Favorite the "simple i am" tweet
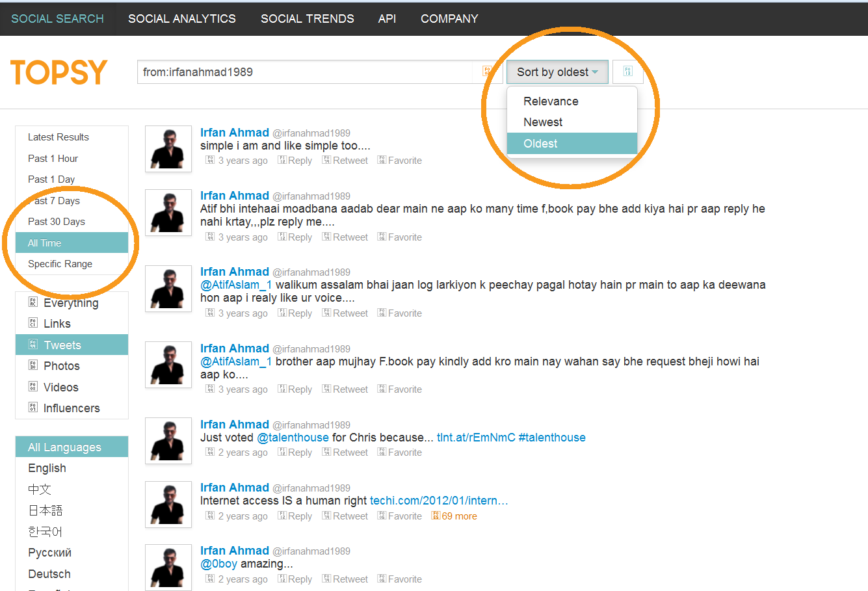The image size is (868, 591). click(400, 161)
